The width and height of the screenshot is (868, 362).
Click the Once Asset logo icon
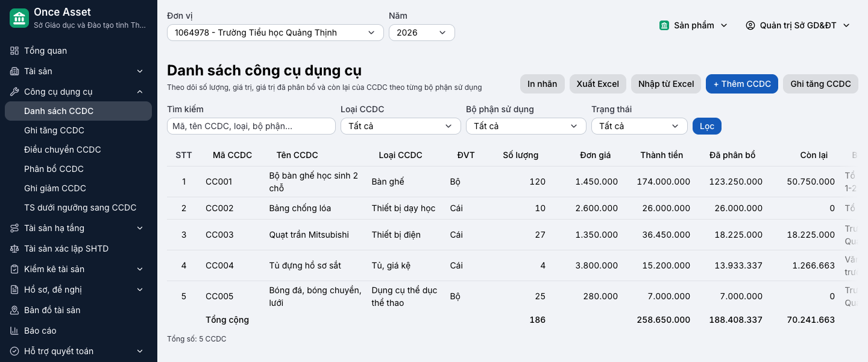coord(19,18)
